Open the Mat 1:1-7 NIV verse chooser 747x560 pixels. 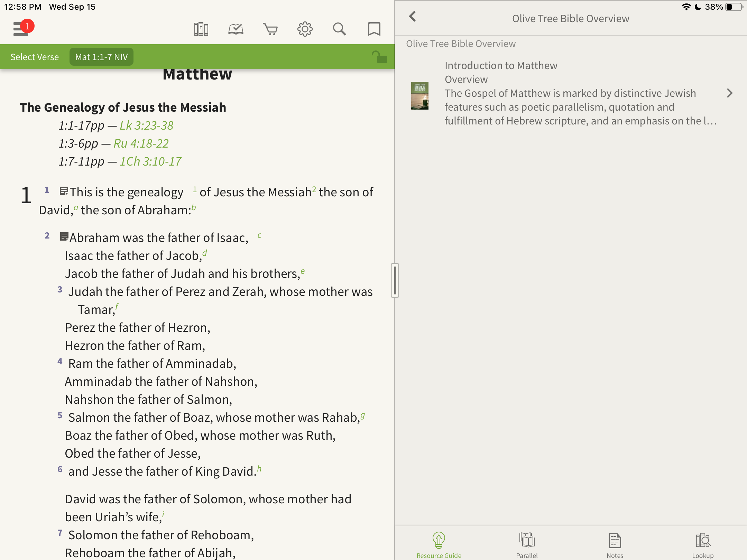(101, 57)
